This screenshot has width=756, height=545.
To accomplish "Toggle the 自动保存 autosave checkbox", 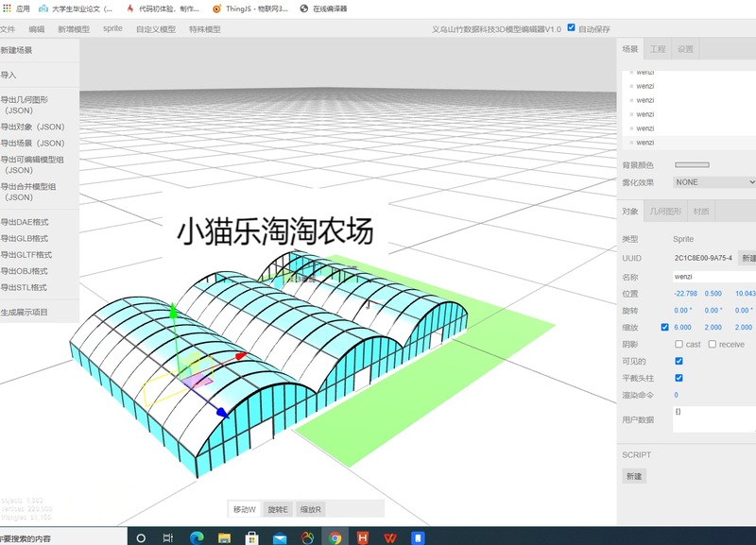I will (572, 27).
